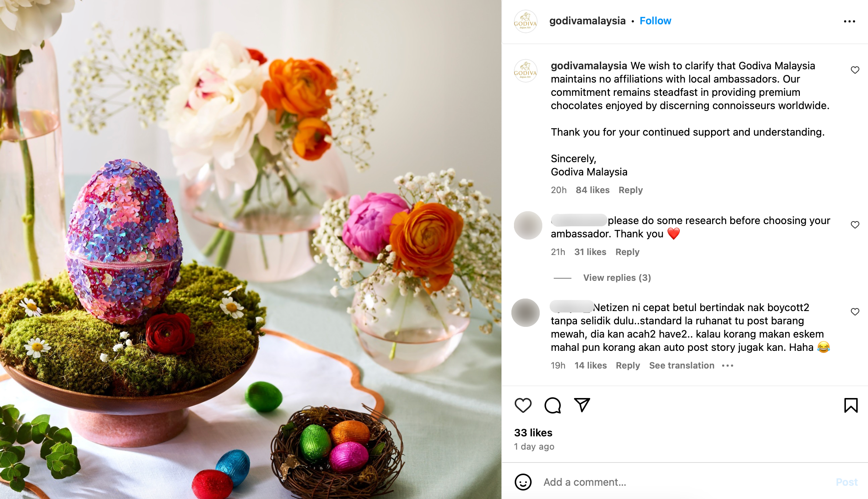Like the 'please do some research' comment
The height and width of the screenshot is (499, 868).
tap(855, 225)
